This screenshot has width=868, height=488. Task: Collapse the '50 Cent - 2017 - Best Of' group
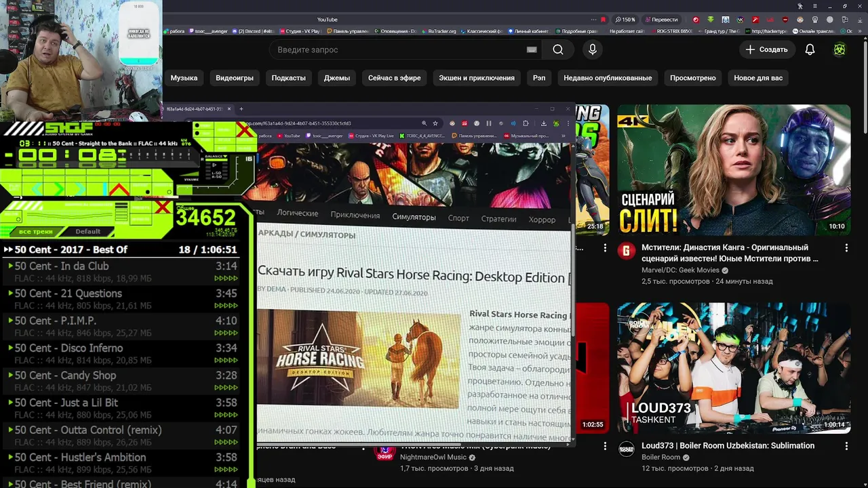[8, 249]
